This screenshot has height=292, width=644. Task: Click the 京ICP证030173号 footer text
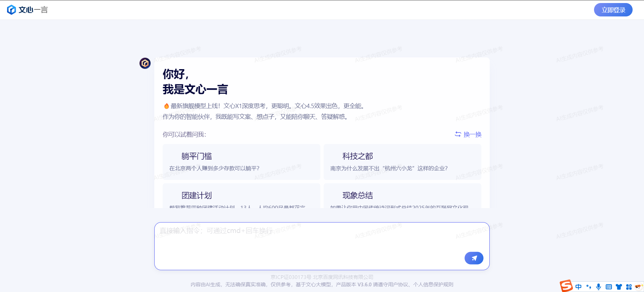pyautogui.click(x=291, y=277)
